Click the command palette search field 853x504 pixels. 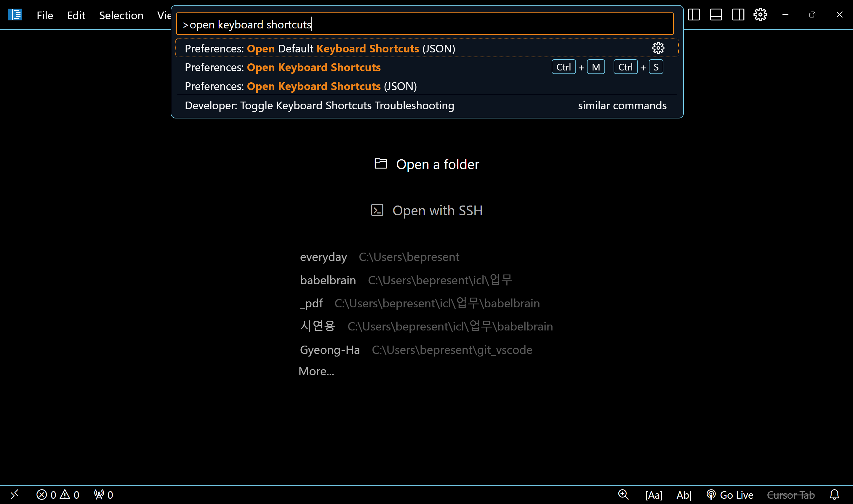pos(425,24)
